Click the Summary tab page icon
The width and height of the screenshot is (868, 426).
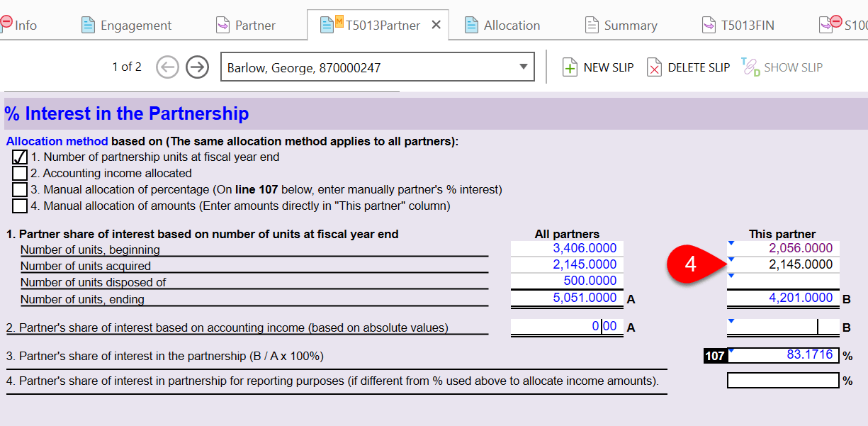[592, 25]
